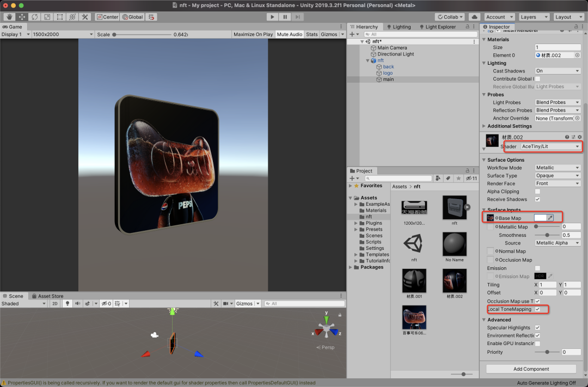This screenshot has width=588, height=387.
Task: Open the Shader AceTiny/Lit dropdown
Action: click(x=550, y=146)
